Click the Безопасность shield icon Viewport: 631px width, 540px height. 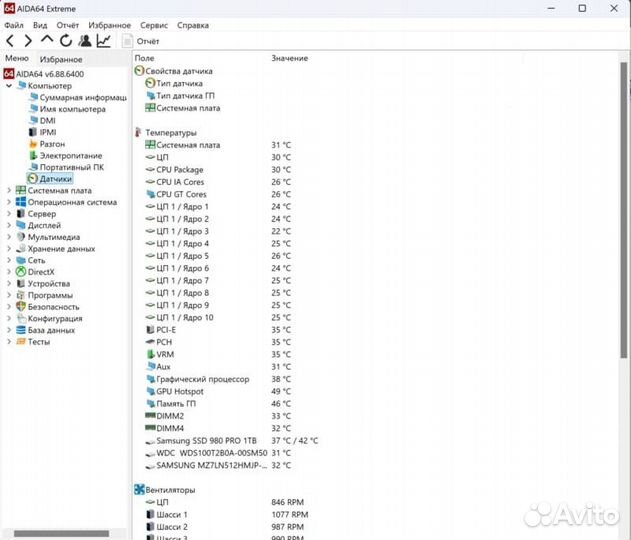(x=21, y=307)
